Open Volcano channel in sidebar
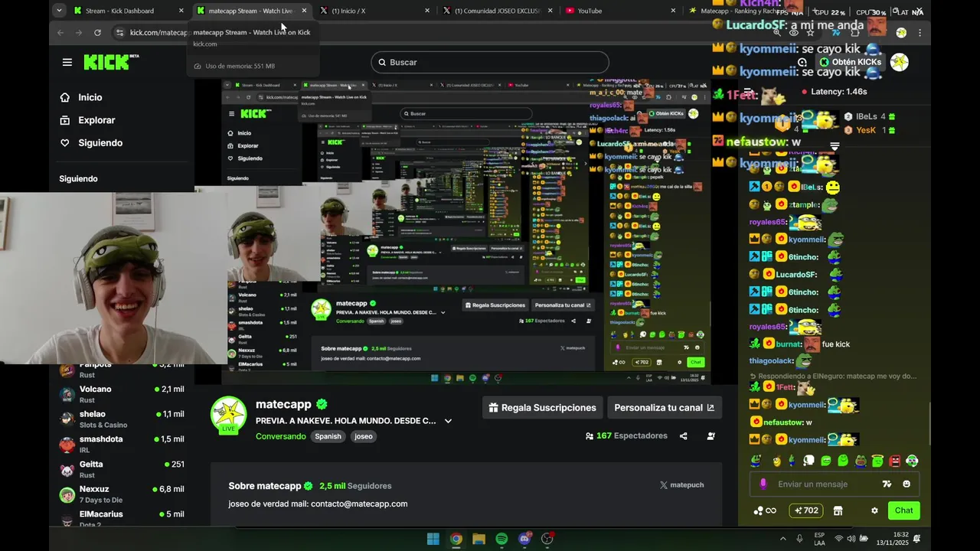This screenshot has height=551, width=980. pos(122,394)
